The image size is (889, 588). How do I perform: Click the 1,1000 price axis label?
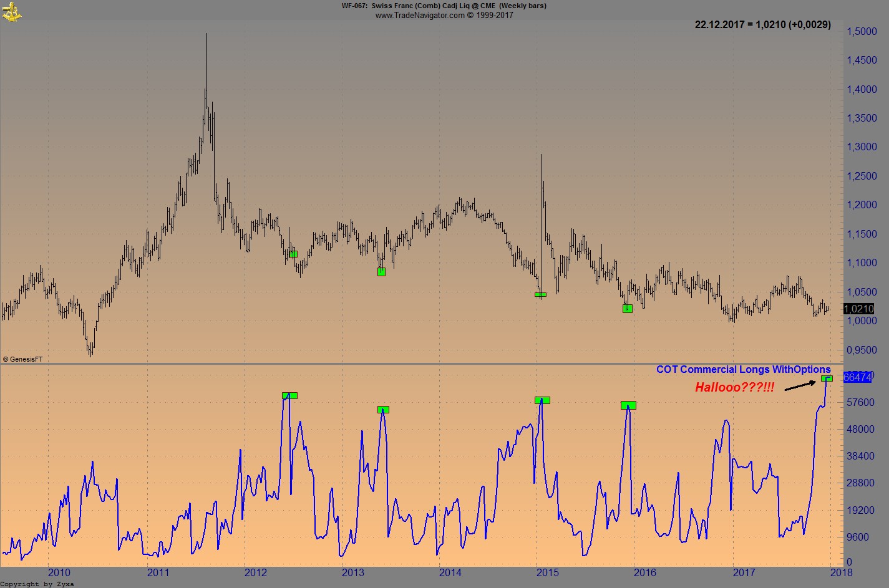coord(862,263)
